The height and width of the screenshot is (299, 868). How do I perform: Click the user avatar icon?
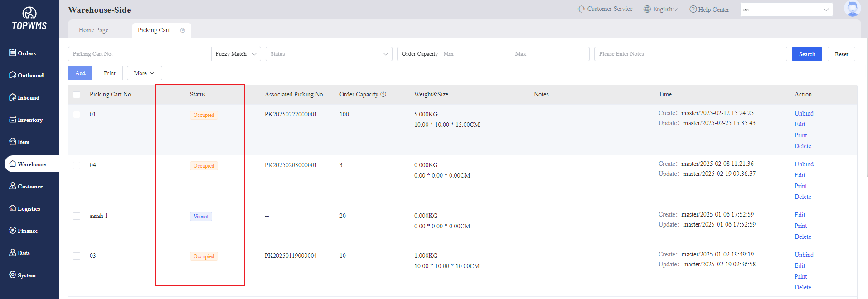[852, 9]
